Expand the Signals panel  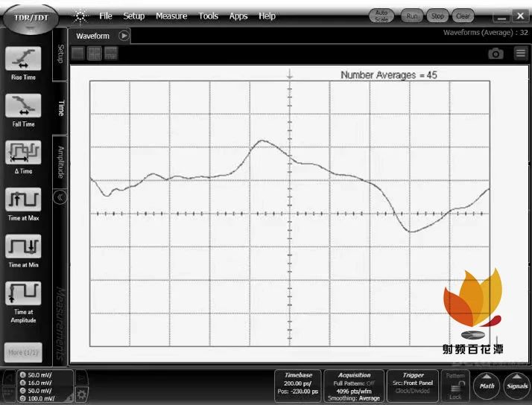tap(517, 386)
